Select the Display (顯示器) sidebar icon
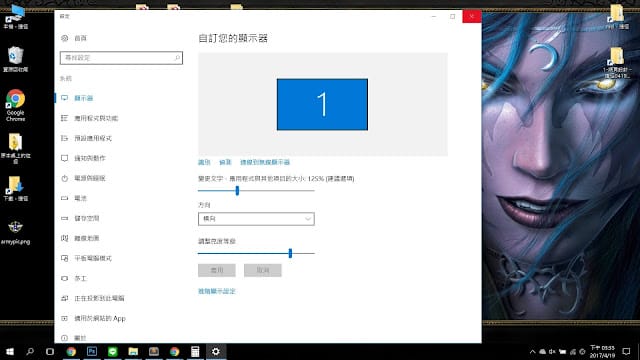This screenshot has height=360, width=640. click(64, 98)
